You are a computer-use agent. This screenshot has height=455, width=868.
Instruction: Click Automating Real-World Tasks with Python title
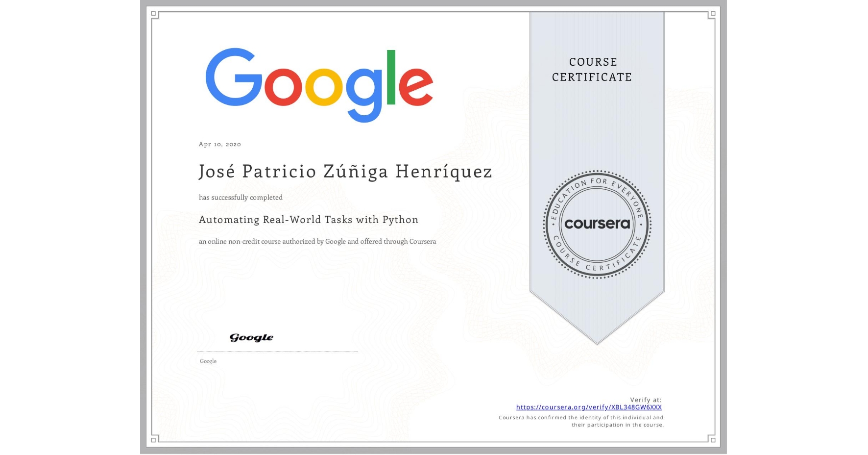click(308, 220)
